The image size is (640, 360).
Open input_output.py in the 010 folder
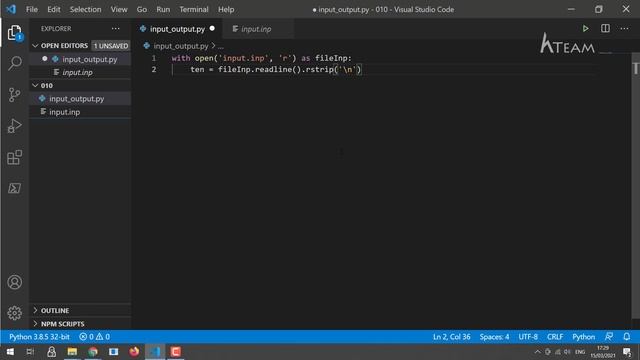coord(76,99)
